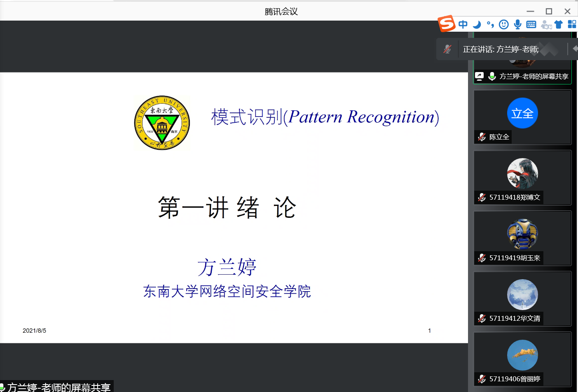Click the heading 第一讲 绪 论

[227, 207]
